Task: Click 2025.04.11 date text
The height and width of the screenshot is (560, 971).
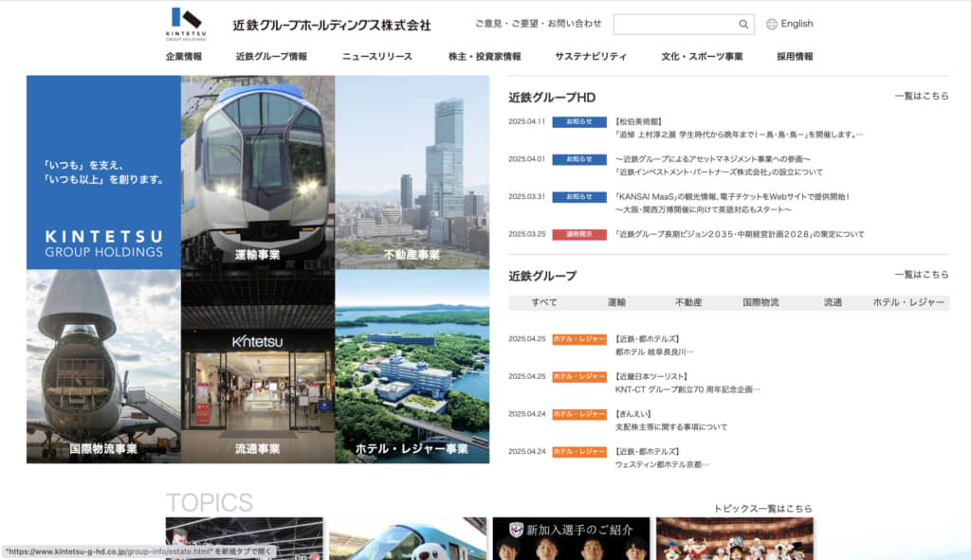Action: click(x=527, y=122)
